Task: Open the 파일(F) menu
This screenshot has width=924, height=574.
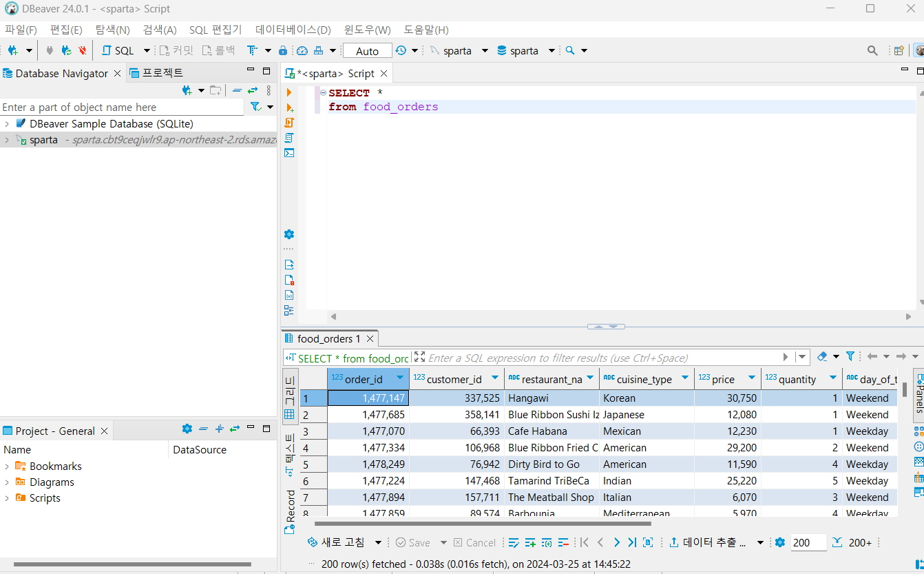Action: coord(21,30)
